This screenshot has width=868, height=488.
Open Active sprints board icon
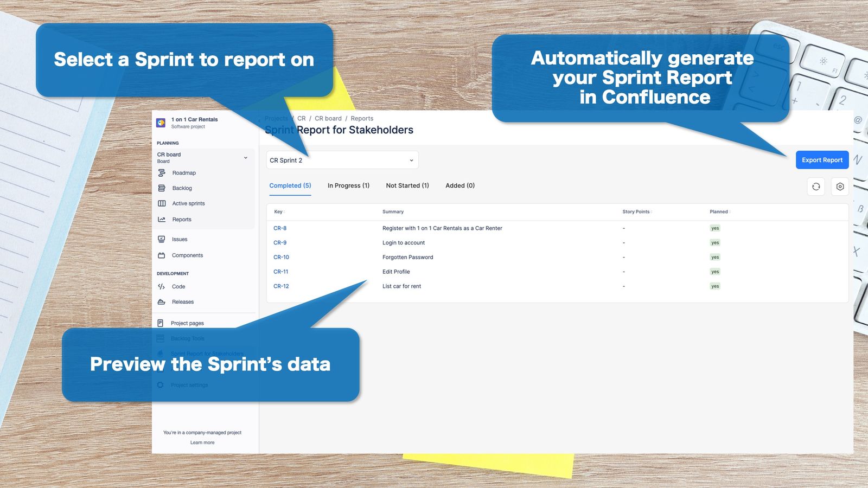(162, 203)
